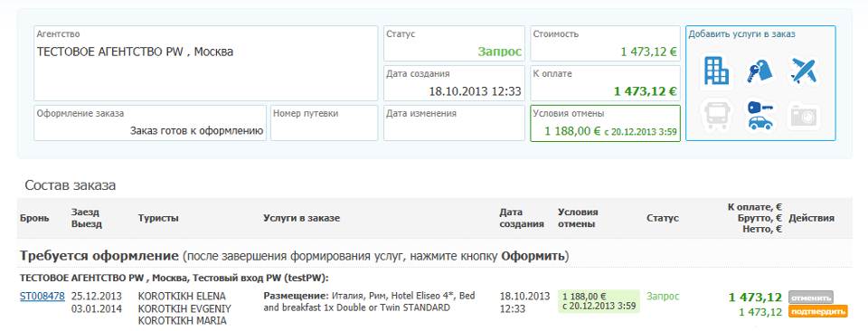
Task: Select tourist KOROTKIH MARIA
Action: 182,320
